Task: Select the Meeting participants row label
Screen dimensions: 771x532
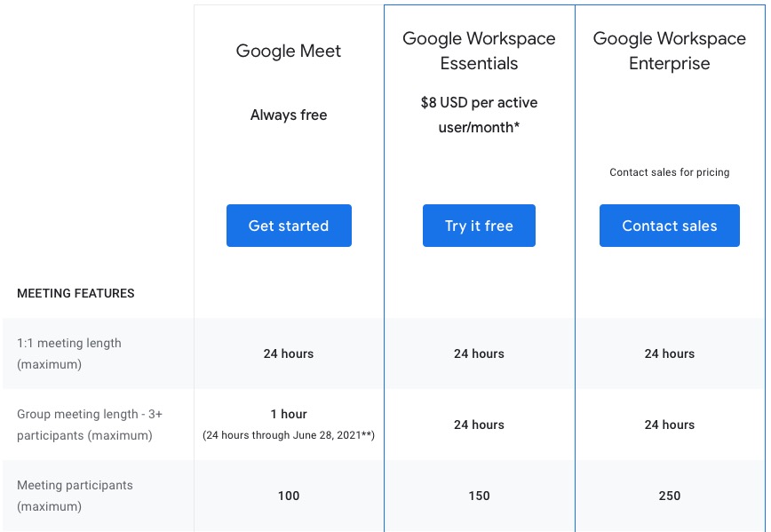Action: (x=75, y=496)
